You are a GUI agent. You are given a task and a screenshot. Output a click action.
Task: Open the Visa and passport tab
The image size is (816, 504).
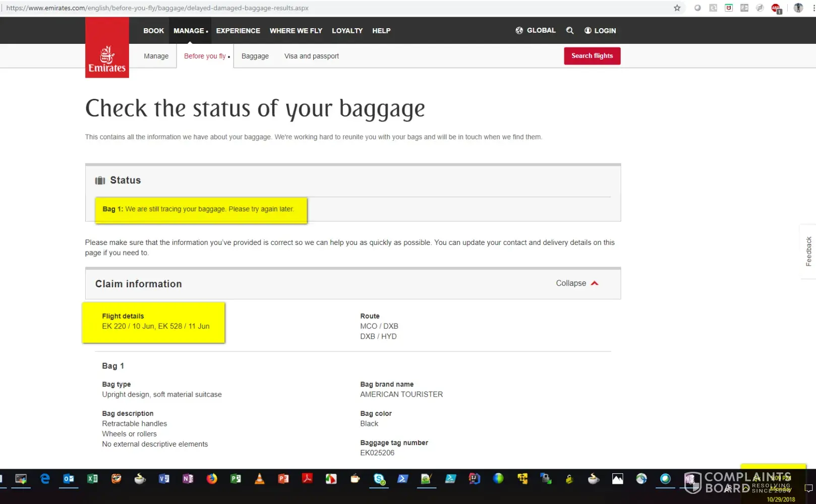click(x=312, y=56)
